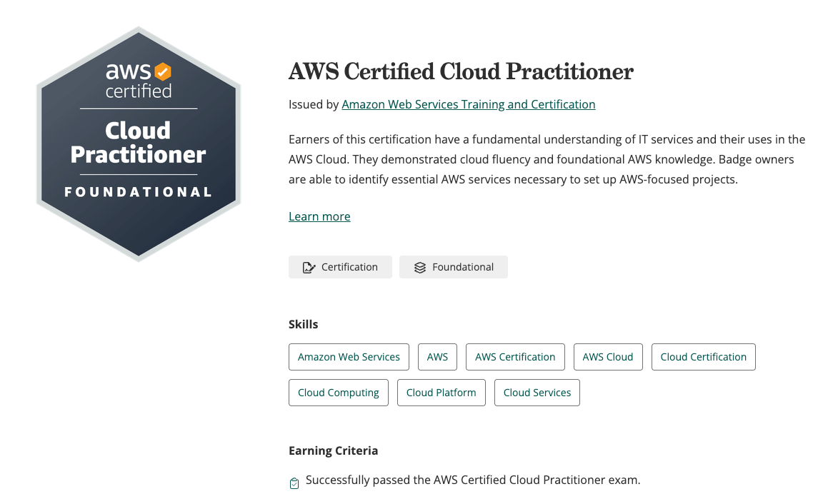Click the orange checkmark hexagon on badge
The image size is (823, 504).
pos(163,72)
